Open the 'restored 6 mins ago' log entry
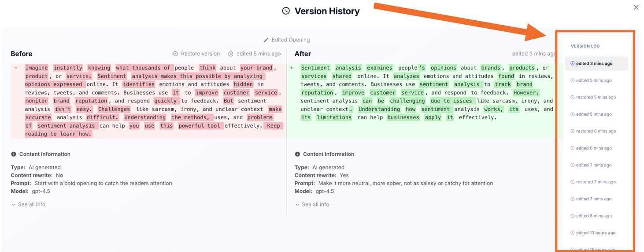The image size is (644, 252). [x=596, y=131]
